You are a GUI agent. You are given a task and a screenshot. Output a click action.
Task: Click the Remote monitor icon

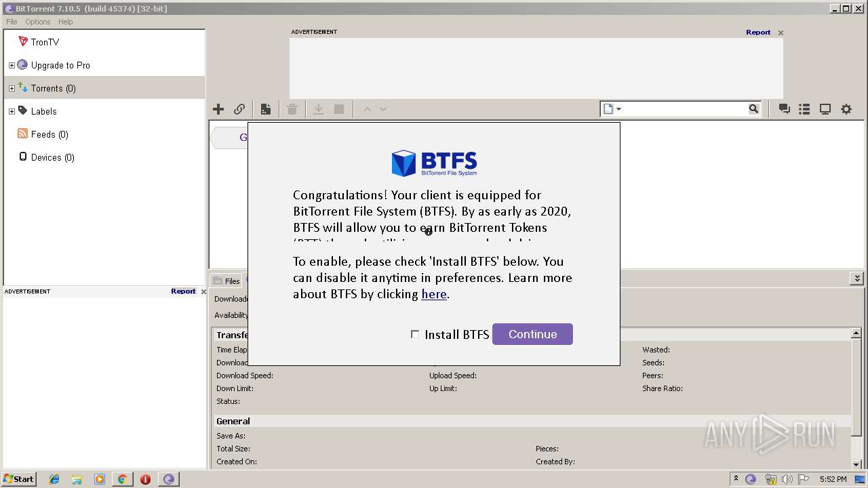[825, 109]
